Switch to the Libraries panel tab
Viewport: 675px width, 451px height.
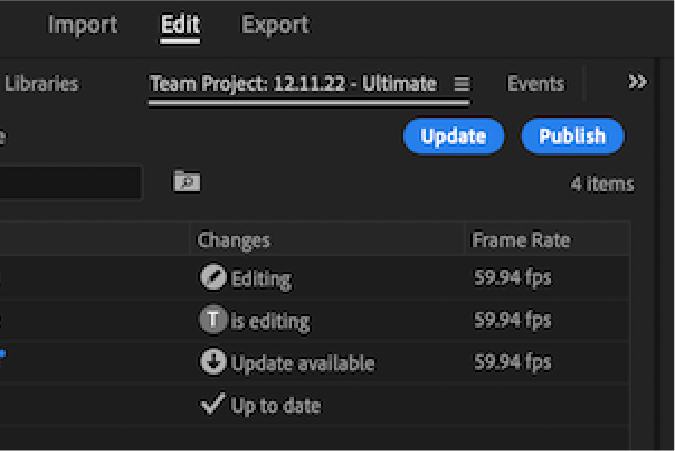point(41,85)
